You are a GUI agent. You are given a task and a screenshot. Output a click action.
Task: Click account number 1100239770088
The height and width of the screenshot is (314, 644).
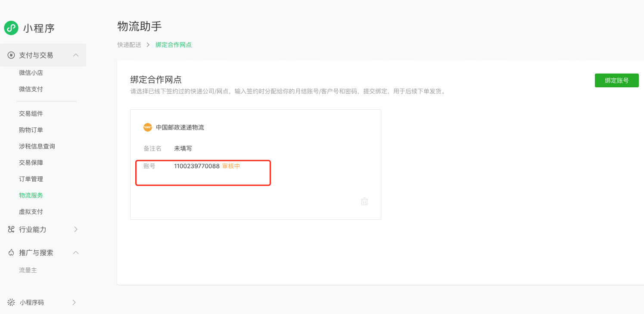click(197, 166)
